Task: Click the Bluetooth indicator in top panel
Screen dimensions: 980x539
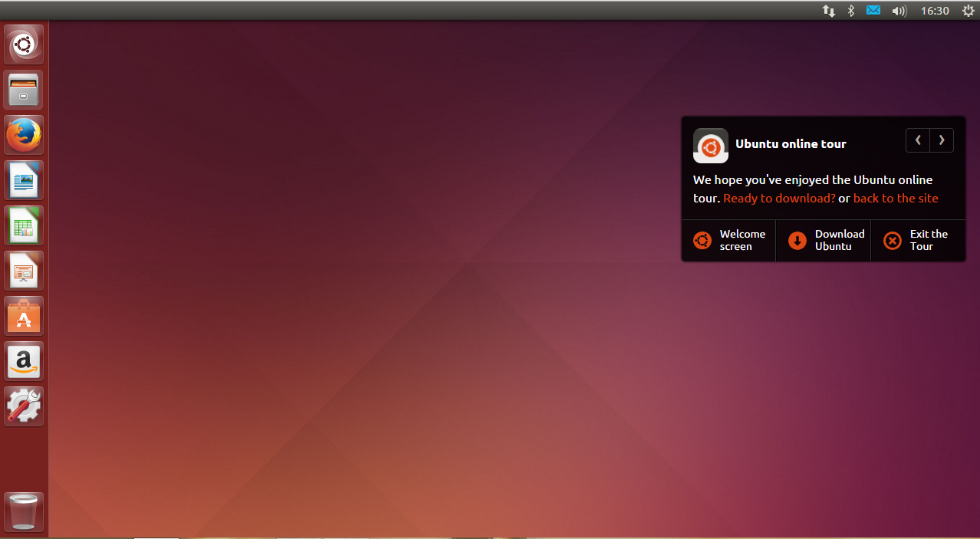Action: tap(851, 11)
